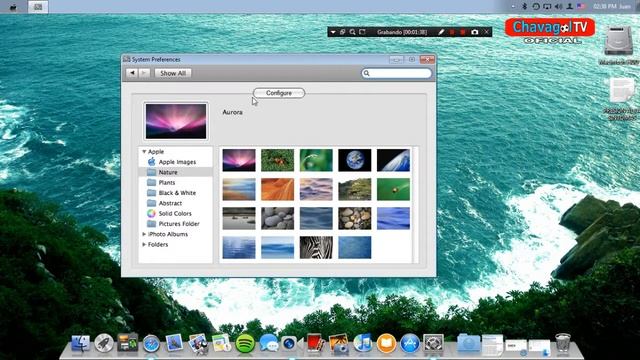Choose the Earth horizon wallpaper
Image resolution: width=640 pixels, height=360 pixels.
[393, 160]
